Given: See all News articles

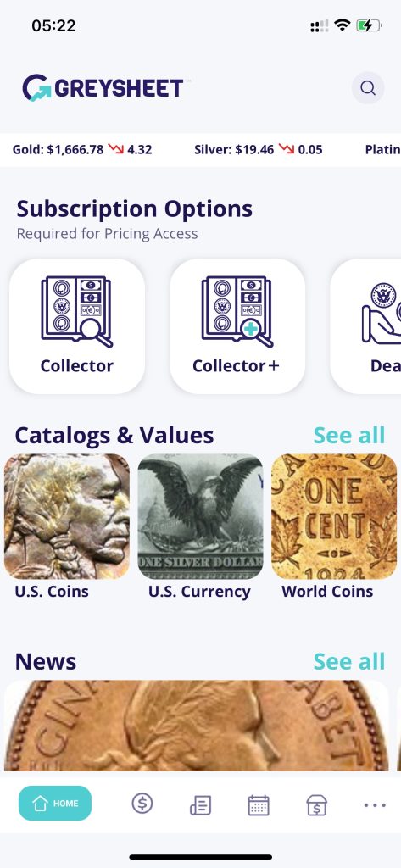Looking at the screenshot, I should [x=349, y=661].
